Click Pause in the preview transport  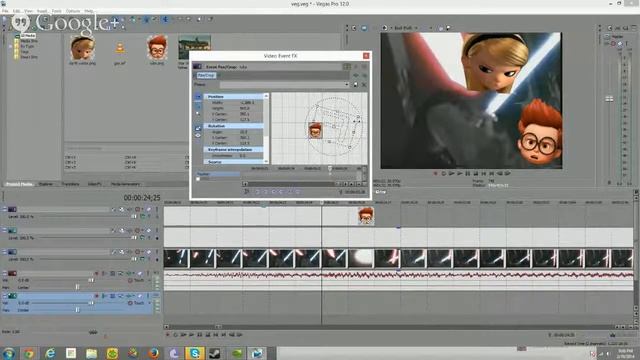[x=468, y=174]
